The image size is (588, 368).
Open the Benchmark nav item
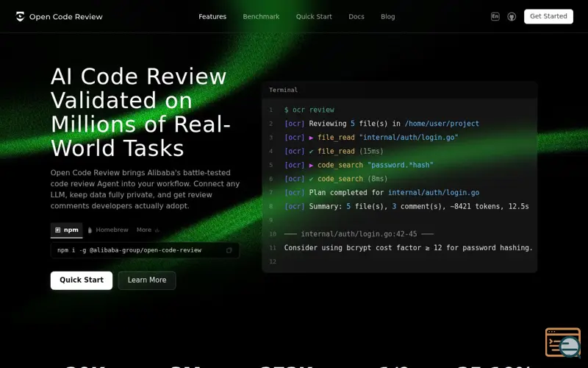[x=261, y=16]
